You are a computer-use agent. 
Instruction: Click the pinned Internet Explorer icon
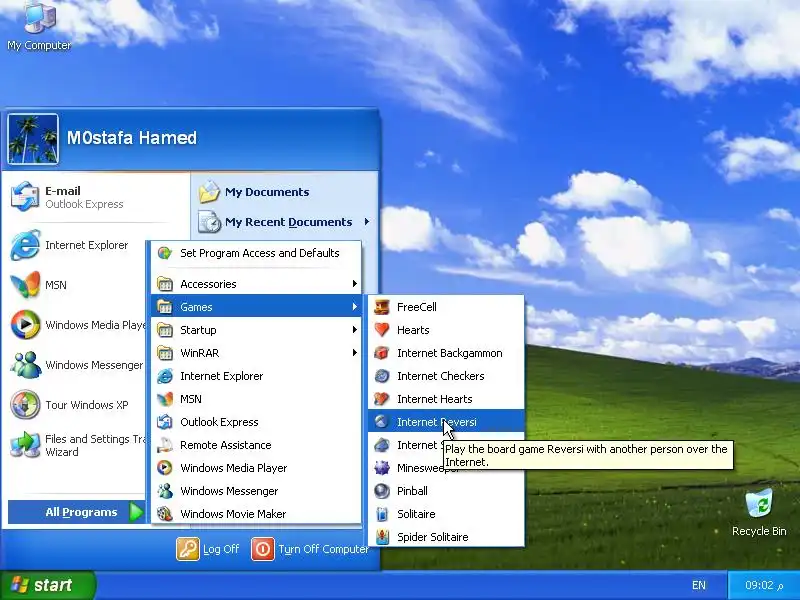pos(25,245)
